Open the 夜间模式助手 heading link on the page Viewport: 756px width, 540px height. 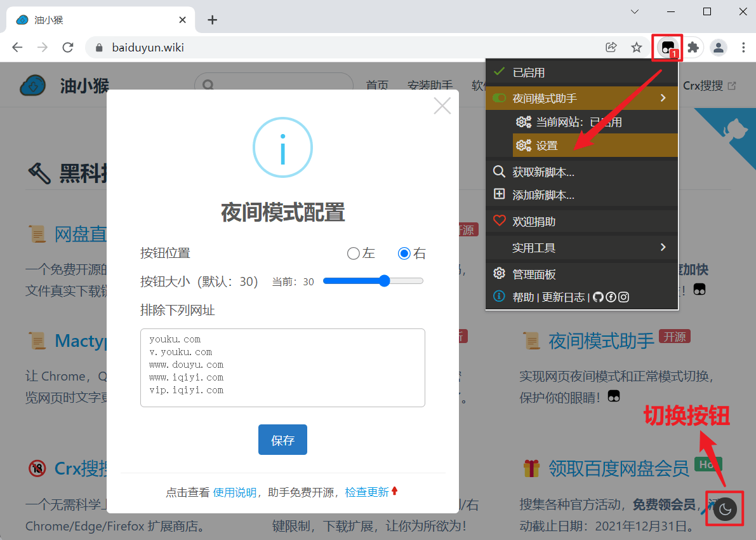(601, 341)
